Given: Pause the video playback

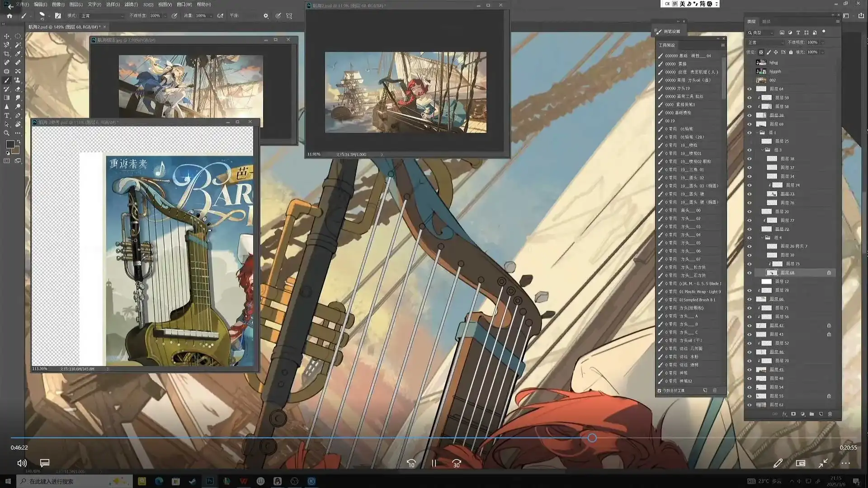Looking at the screenshot, I should pos(434,463).
